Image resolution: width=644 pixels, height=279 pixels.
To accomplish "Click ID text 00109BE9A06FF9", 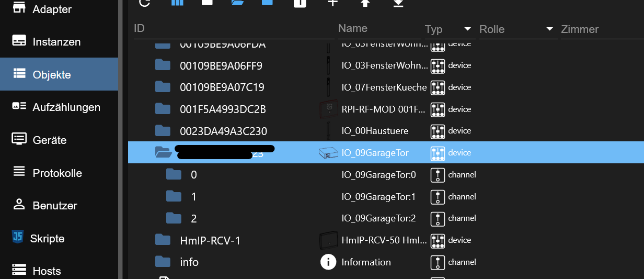I will pyautogui.click(x=221, y=66).
